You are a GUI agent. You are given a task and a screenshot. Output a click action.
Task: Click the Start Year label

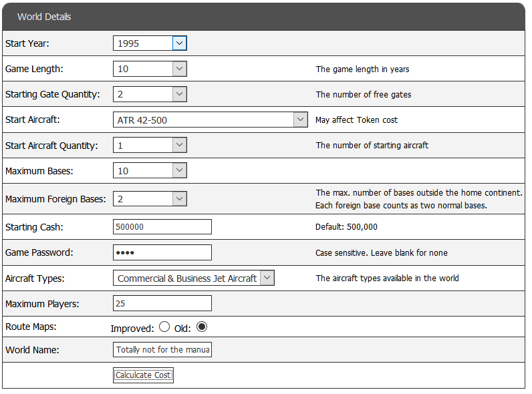[x=27, y=43]
